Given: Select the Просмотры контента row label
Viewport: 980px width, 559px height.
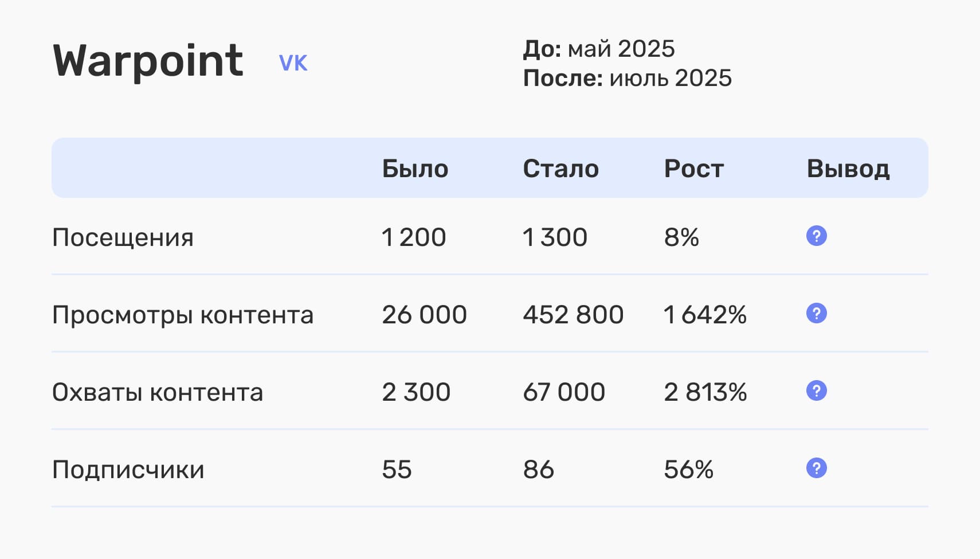Looking at the screenshot, I should (x=183, y=315).
